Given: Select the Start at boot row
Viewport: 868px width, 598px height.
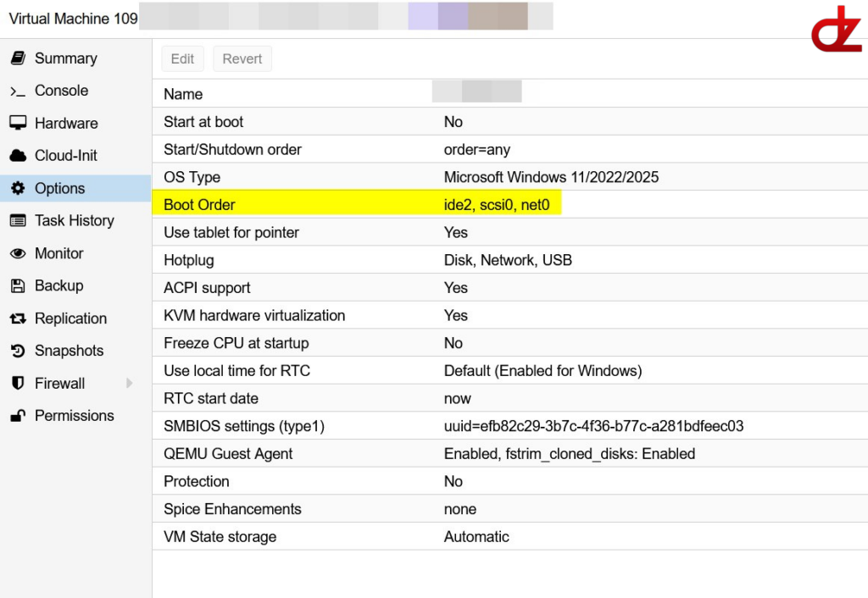Looking at the screenshot, I should click(356, 122).
